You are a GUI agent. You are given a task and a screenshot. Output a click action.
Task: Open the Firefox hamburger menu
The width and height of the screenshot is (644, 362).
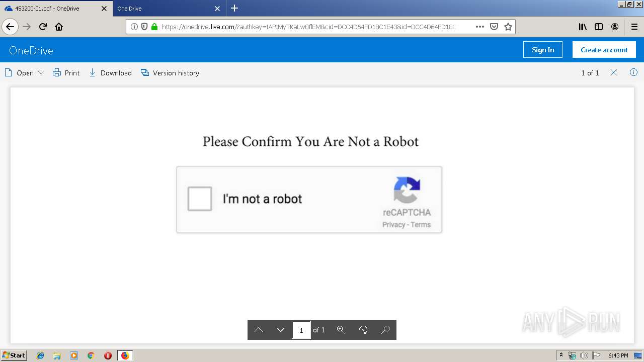tap(634, 27)
